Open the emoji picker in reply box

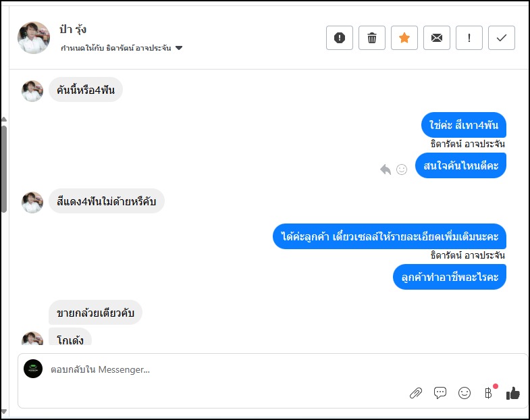click(x=465, y=393)
